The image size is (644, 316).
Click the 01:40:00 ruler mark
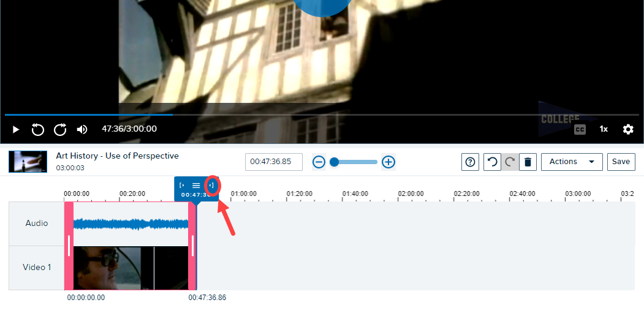coord(355,194)
